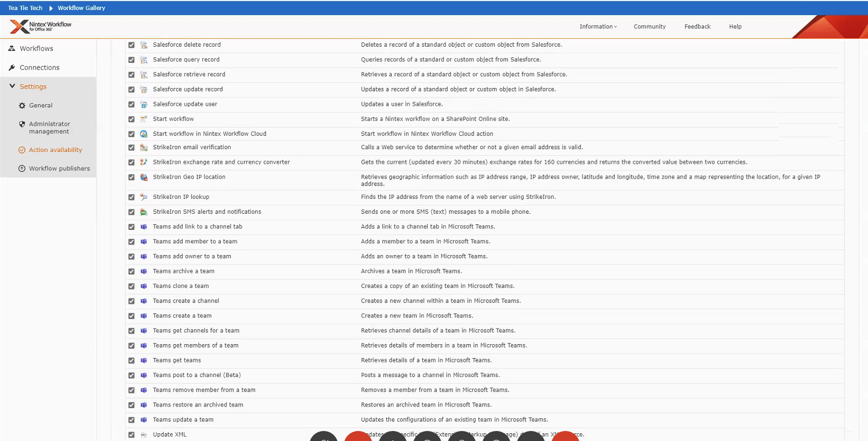Click the Salesforce query record icon

144,60
